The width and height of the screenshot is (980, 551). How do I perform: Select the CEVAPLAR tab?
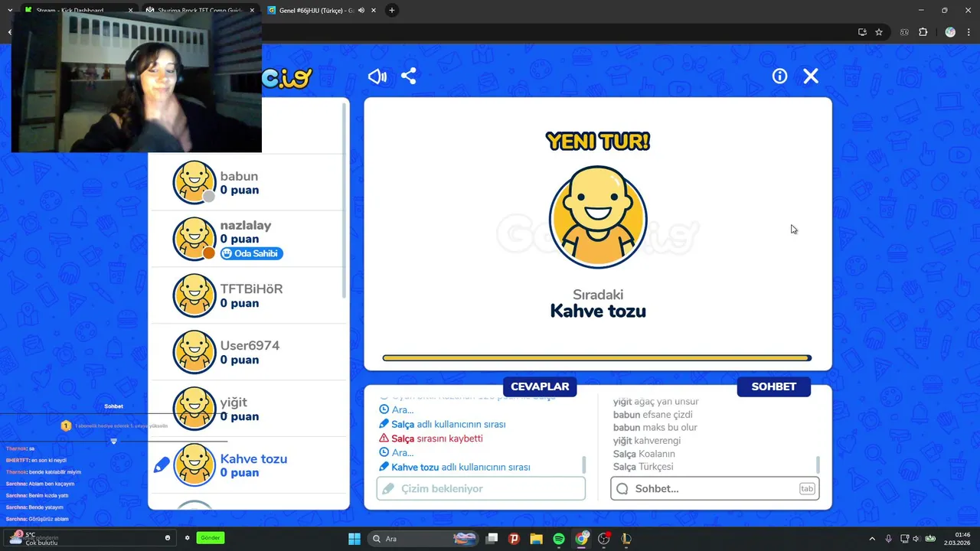tap(540, 386)
